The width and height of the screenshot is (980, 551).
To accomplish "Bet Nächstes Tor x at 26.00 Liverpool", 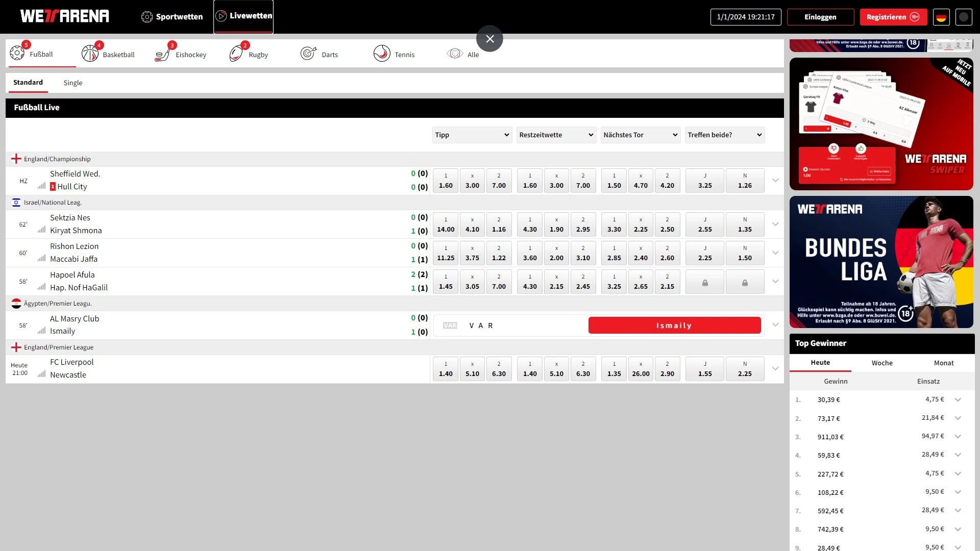I will [x=641, y=369].
